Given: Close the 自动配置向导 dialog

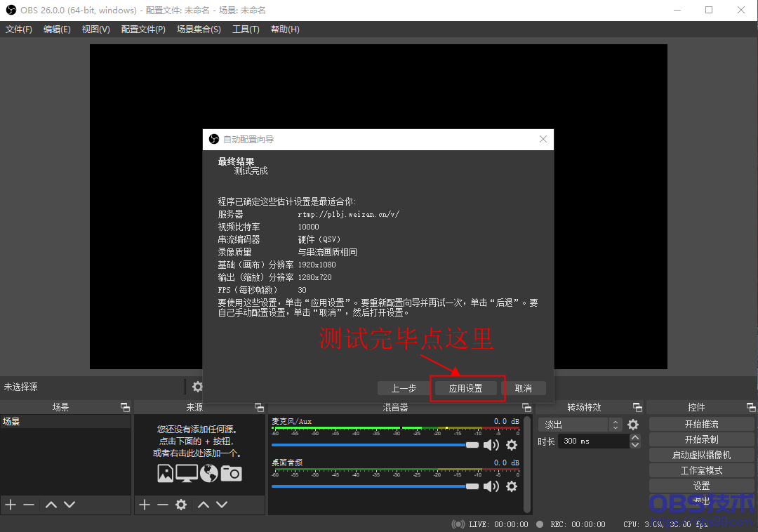Looking at the screenshot, I should 543,139.
